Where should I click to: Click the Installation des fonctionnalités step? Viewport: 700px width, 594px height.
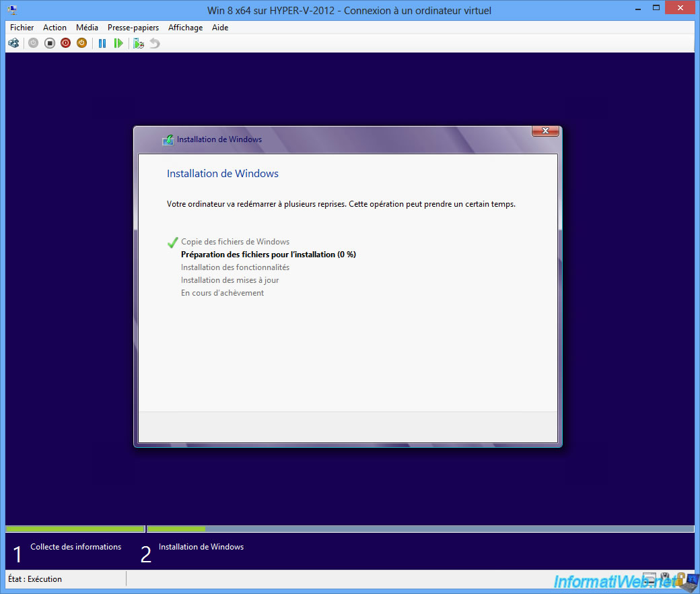click(x=235, y=267)
